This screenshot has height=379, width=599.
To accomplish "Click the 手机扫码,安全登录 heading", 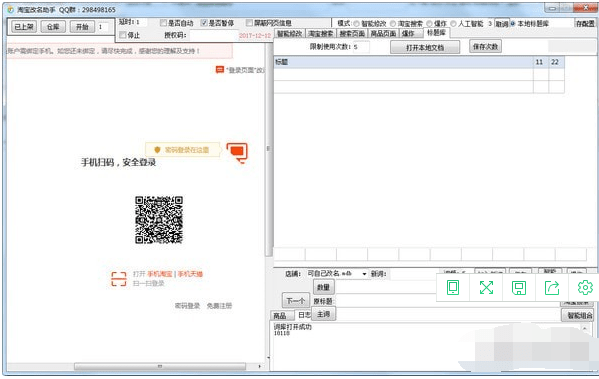I will click(118, 162).
